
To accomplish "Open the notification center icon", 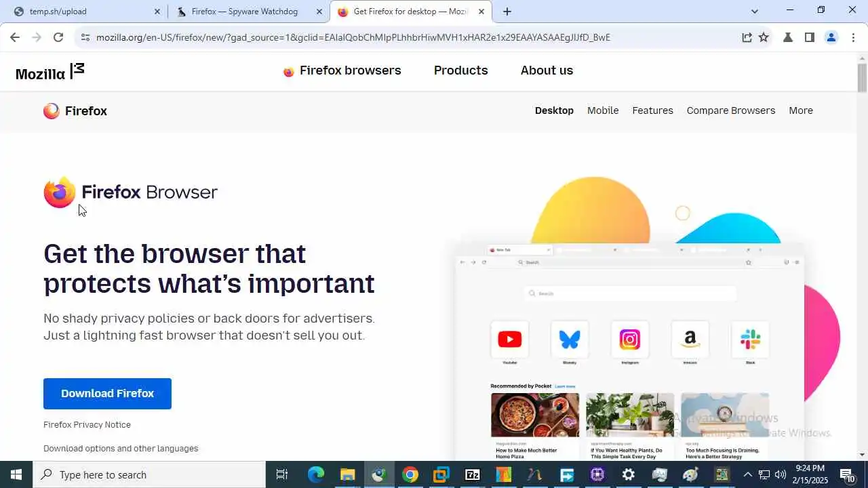I will point(847,474).
